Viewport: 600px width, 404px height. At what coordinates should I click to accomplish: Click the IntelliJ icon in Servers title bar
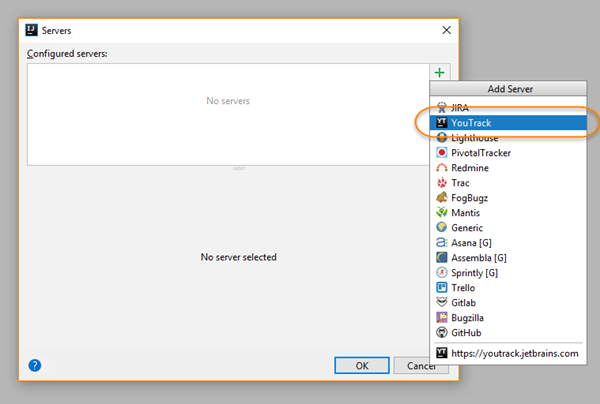pos(31,30)
